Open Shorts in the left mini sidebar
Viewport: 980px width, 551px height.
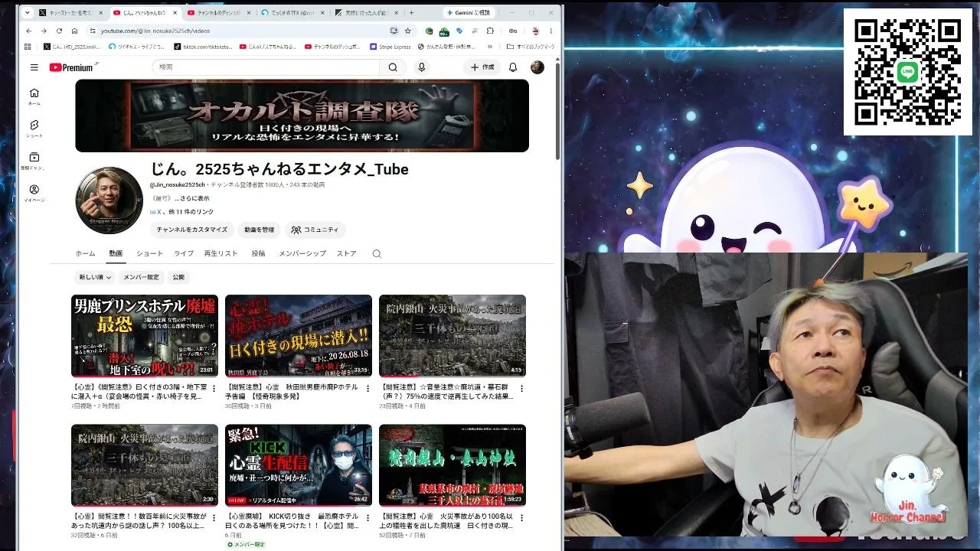click(34, 129)
